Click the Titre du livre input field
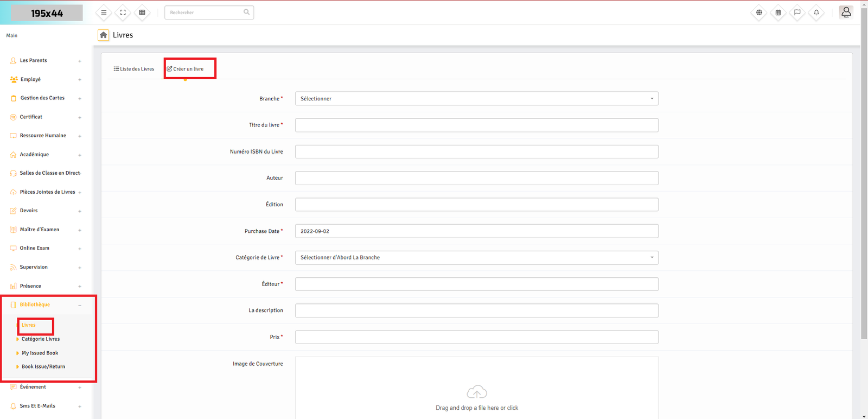 click(476, 125)
